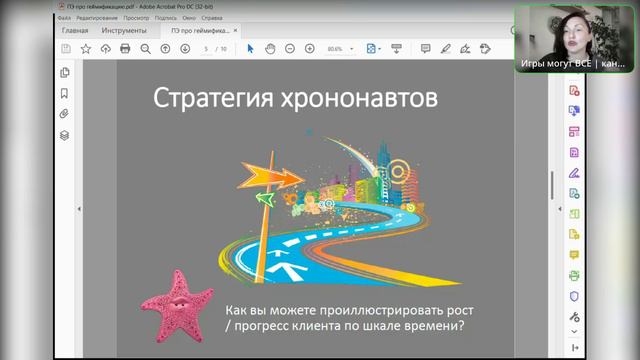
Task: Open the Справка menu
Action: coord(212,18)
